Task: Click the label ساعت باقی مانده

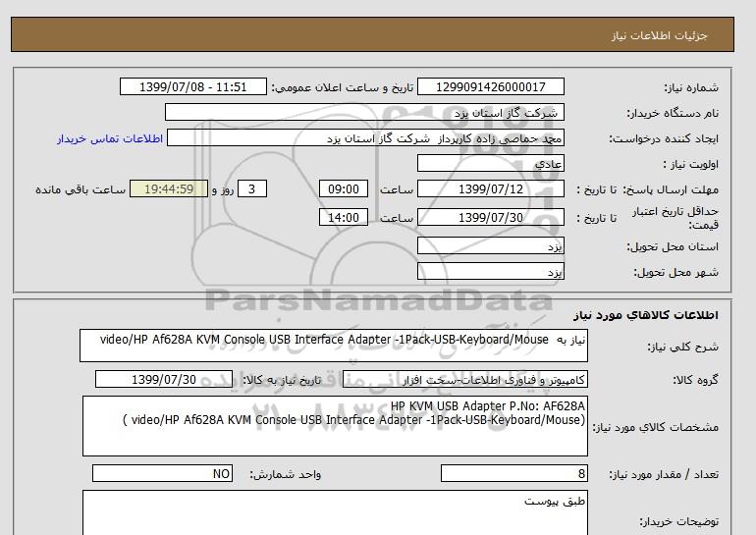Action: point(81,189)
